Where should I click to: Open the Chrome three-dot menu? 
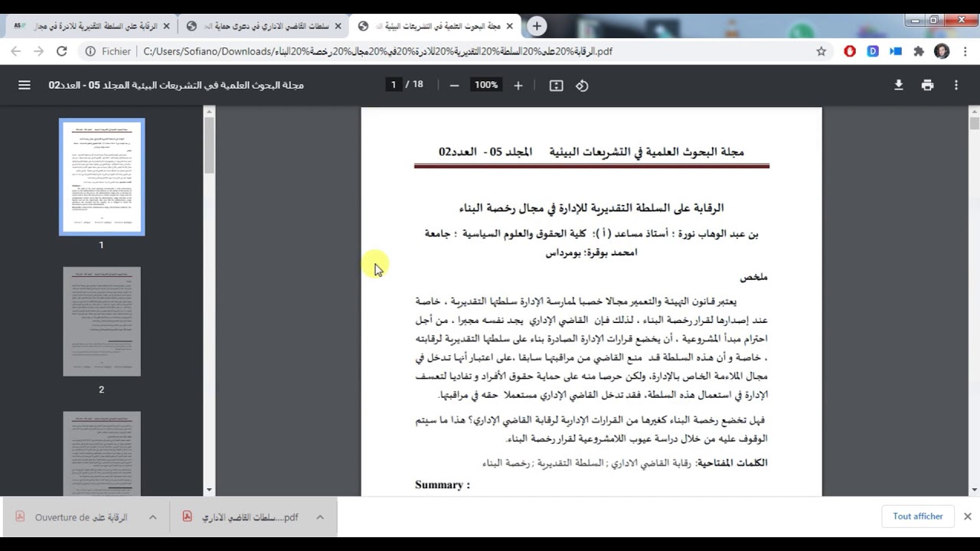click(964, 51)
